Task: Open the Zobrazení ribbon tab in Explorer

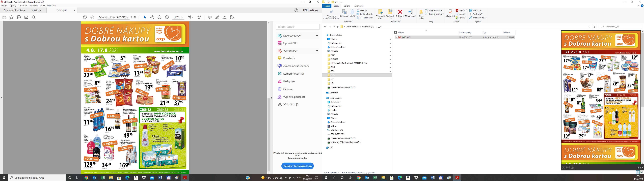Action: [x=359, y=6]
